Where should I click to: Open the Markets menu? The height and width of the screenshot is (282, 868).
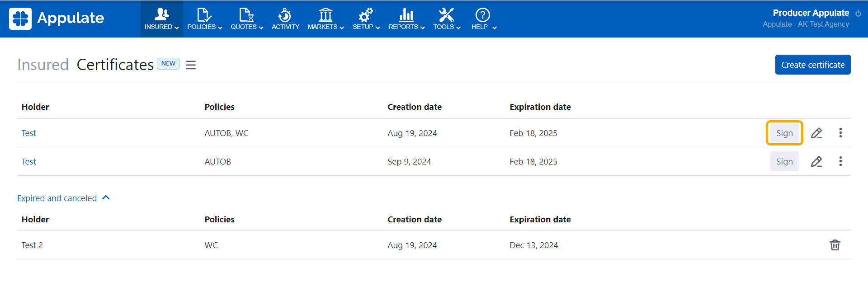(x=325, y=19)
